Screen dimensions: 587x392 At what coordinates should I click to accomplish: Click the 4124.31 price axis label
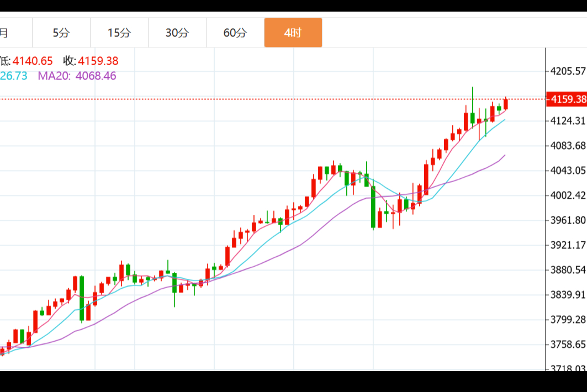(x=568, y=121)
